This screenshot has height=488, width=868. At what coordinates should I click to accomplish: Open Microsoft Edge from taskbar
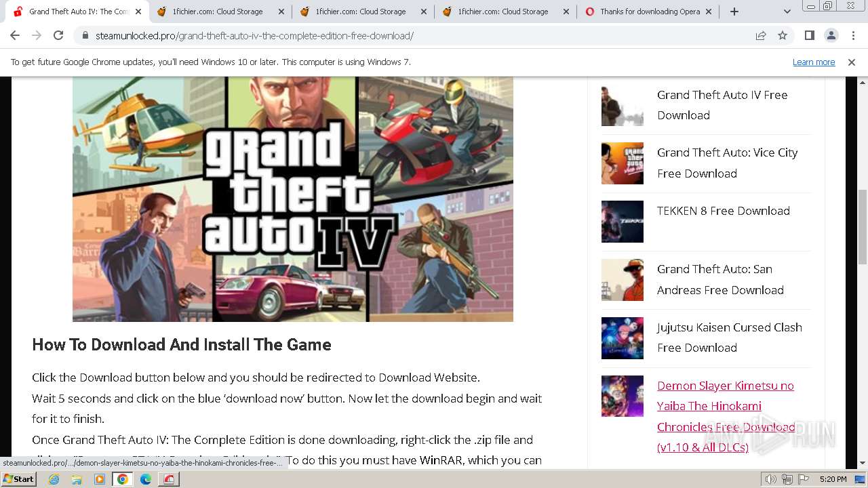point(146,479)
